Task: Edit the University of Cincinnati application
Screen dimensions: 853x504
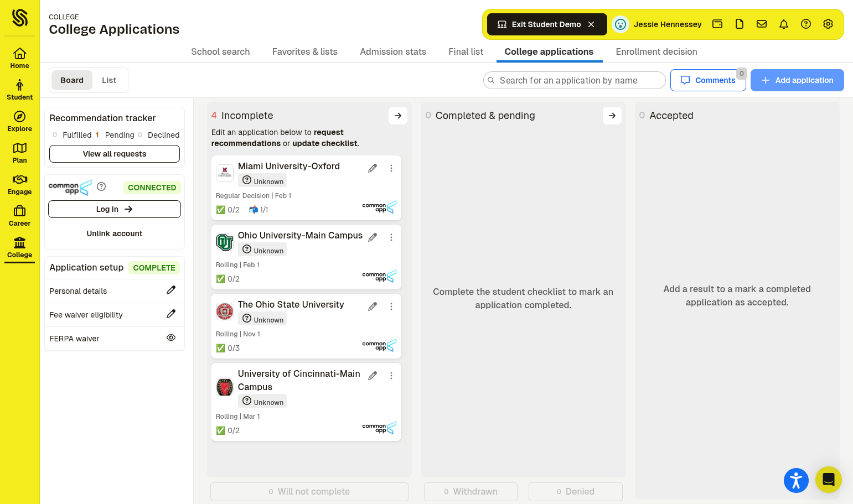Action: (x=373, y=376)
